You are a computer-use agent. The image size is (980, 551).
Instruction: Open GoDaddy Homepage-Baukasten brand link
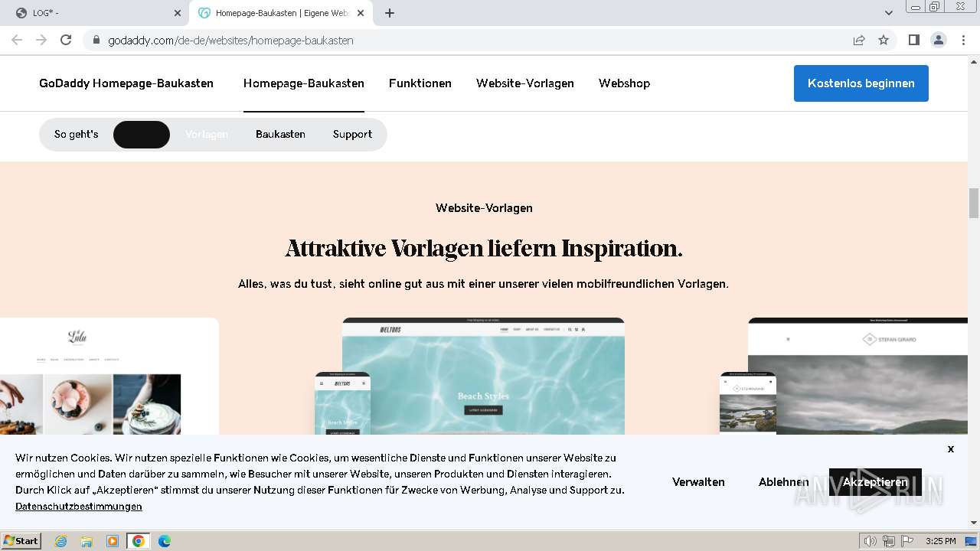126,83
